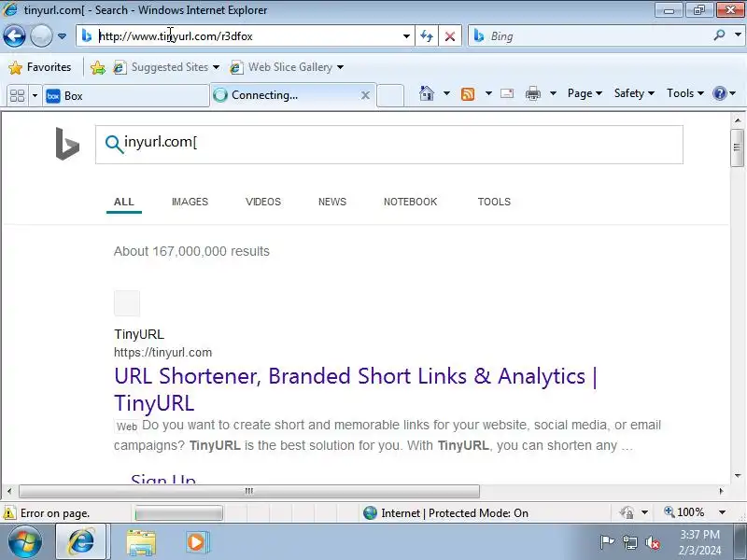Screen dimensions: 747x560
Task: Click the horizontal scrollbar right arrow
Action: pos(721,491)
